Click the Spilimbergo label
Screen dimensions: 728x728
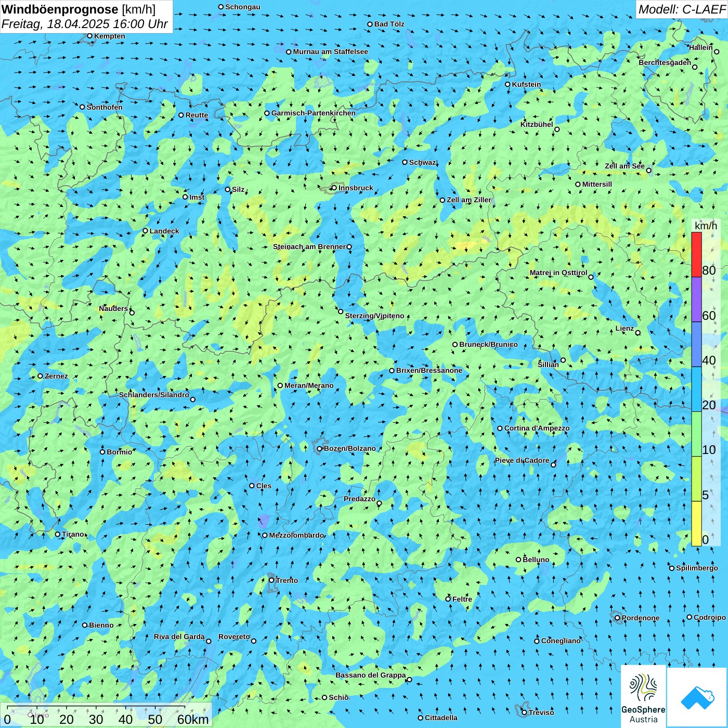[697, 568]
